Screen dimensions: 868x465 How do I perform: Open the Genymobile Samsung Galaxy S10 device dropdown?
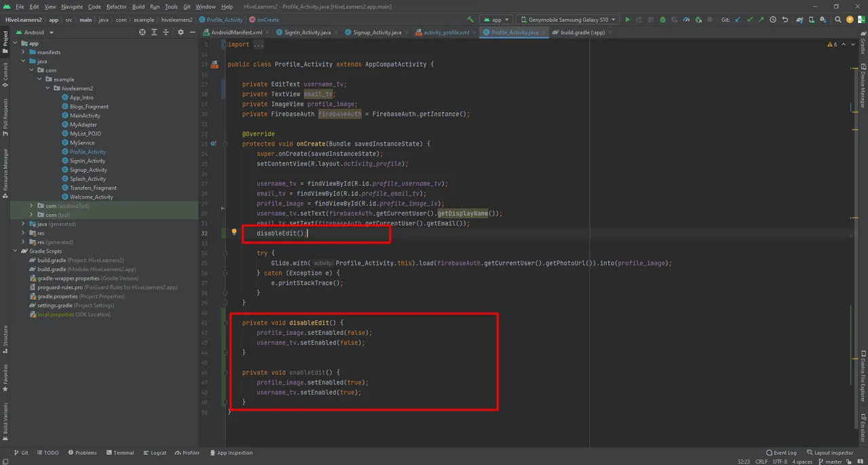(x=568, y=20)
